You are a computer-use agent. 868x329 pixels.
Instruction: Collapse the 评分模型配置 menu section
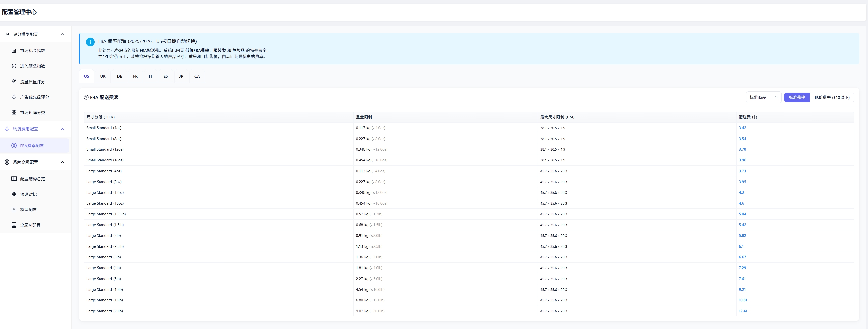coord(62,34)
